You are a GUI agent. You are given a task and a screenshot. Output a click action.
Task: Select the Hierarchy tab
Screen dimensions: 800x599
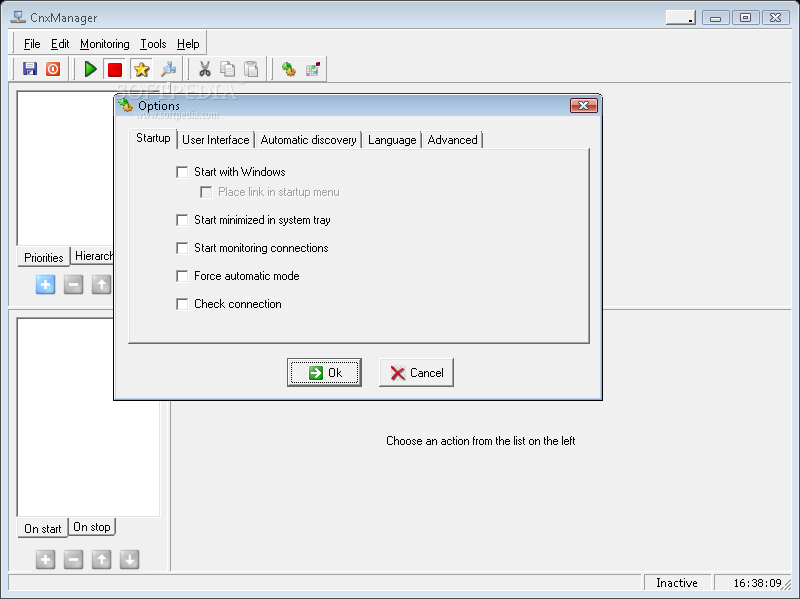click(x=92, y=256)
